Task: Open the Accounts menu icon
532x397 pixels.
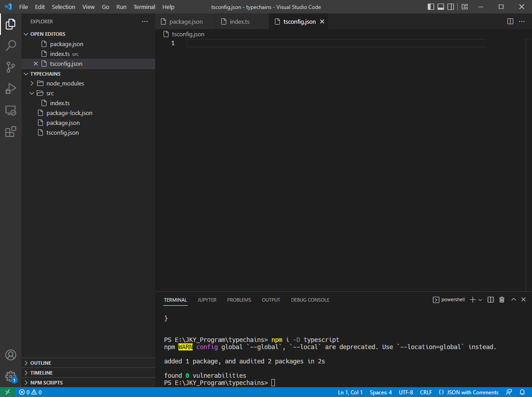Action: (11, 355)
